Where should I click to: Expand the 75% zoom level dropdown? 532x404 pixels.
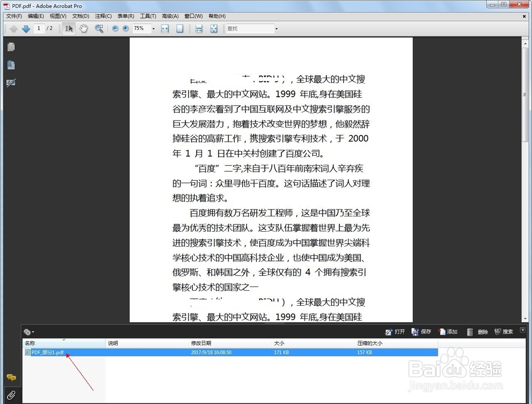153,29
